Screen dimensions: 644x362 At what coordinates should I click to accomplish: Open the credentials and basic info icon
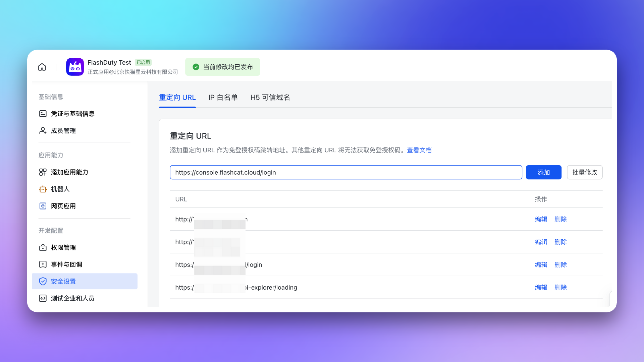click(43, 114)
